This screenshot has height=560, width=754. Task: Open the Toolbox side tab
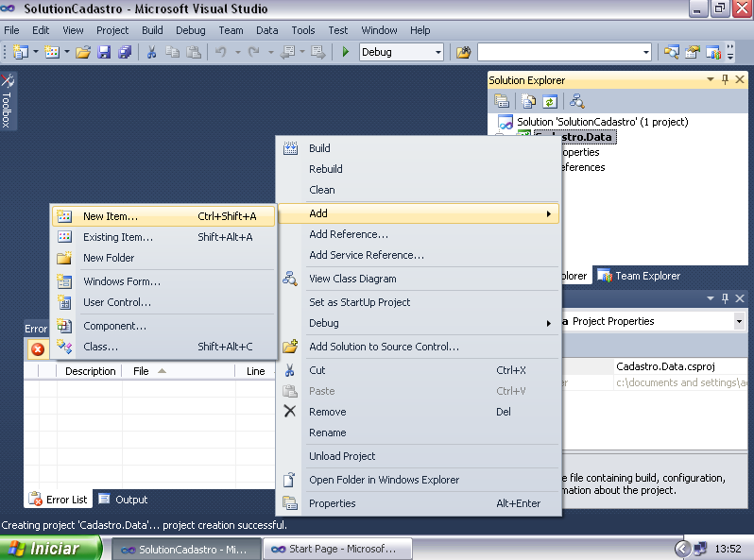coord(8,101)
